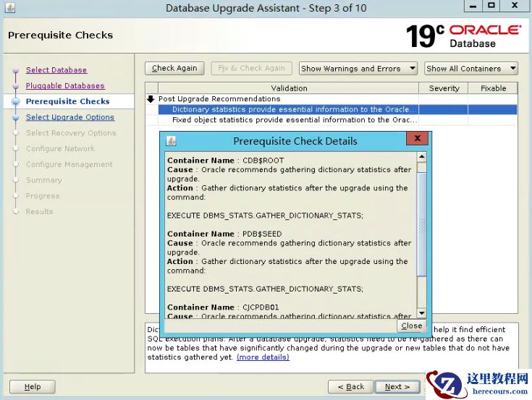Click the first EXECUTE DBMS_STATS.GATHER_DICTIONARY_STATS command

(265, 216)
